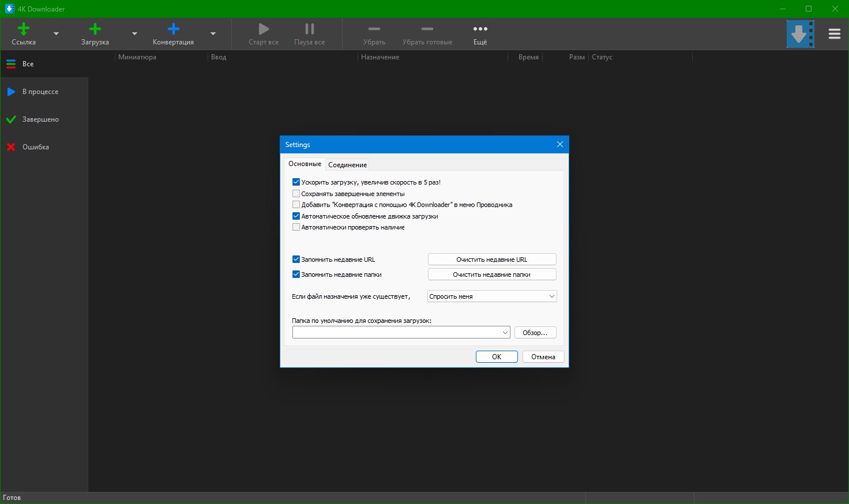The image size is (849, 504).
Task: Click the blue Конвертация plus icon
Action: click(x=173, y=29)
